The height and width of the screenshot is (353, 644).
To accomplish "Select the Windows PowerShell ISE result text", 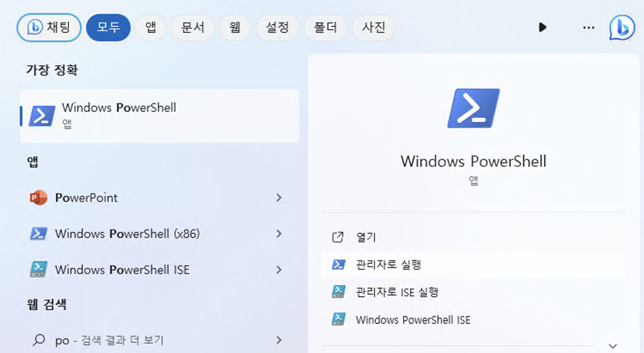I will tap(122, 270).
